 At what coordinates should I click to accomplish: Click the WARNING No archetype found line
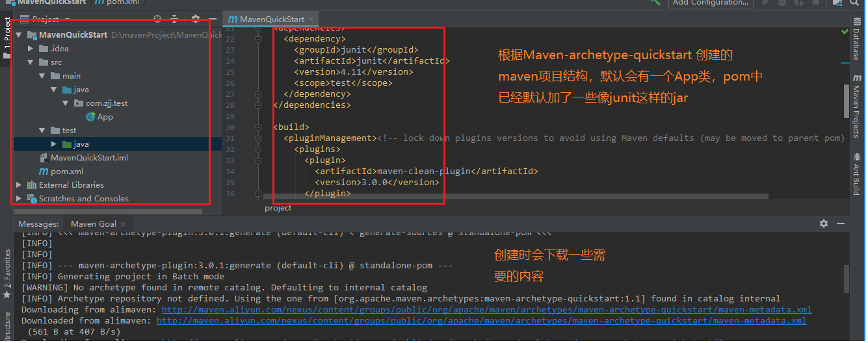tap(224, 288)
